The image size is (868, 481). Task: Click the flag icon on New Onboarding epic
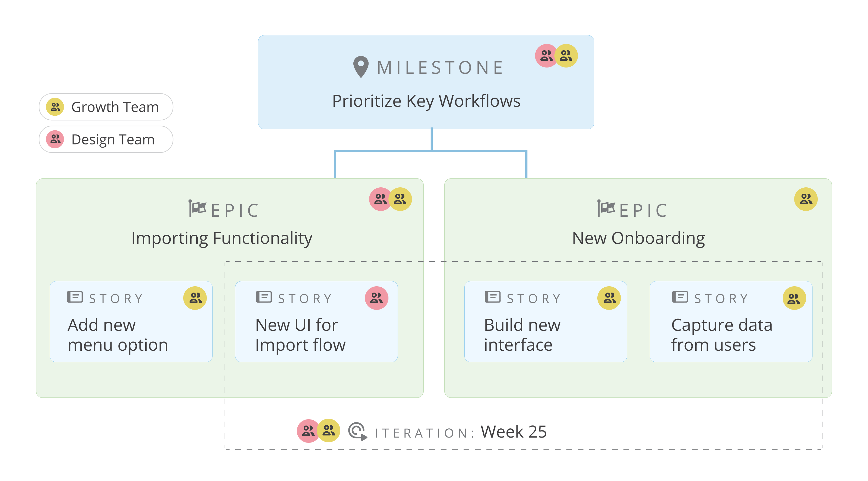coord(606,208)
